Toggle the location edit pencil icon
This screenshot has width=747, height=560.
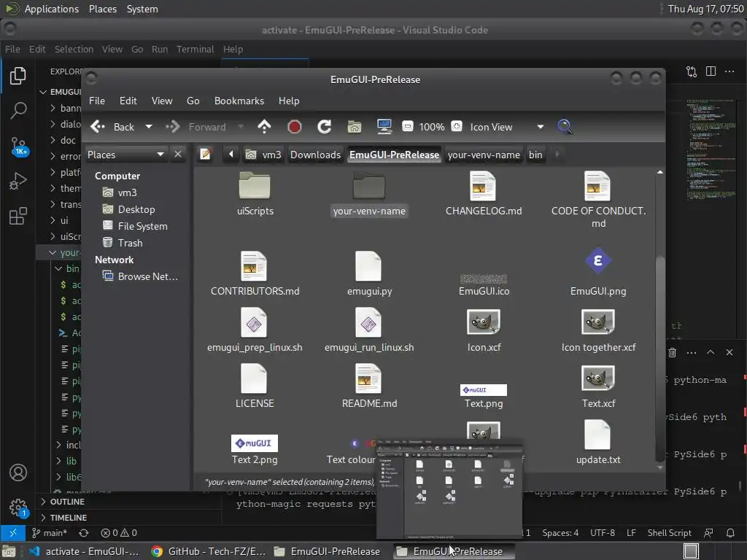click(x=205, y=155)
